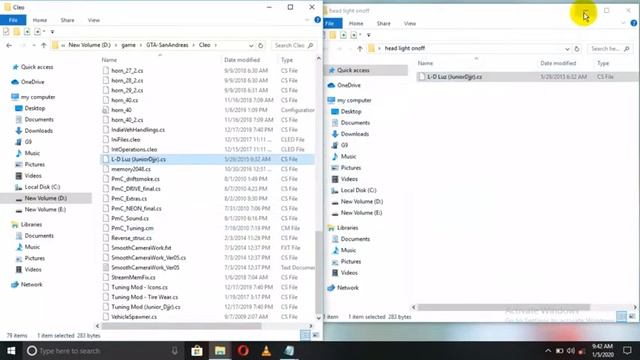The height and width of the screenshot is (360, 640).
Task: Click the game breadcrumb segment
Action: tap(128, 45)
